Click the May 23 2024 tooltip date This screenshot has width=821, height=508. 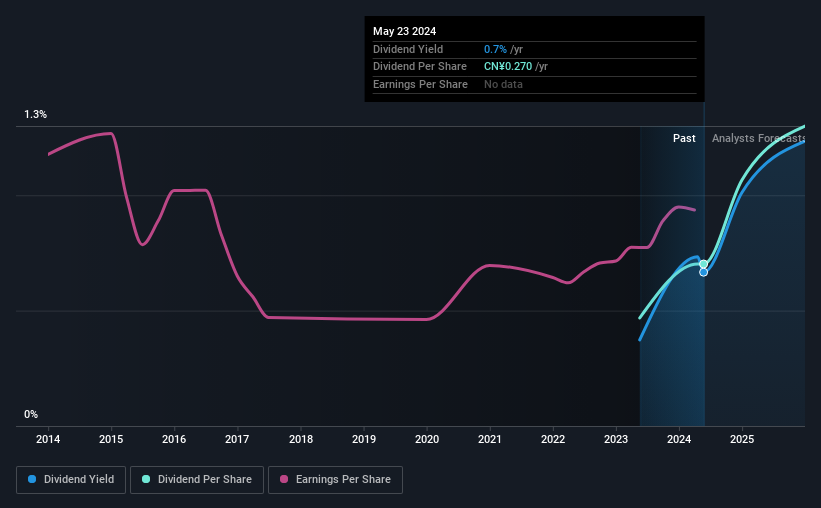(404, 31)
